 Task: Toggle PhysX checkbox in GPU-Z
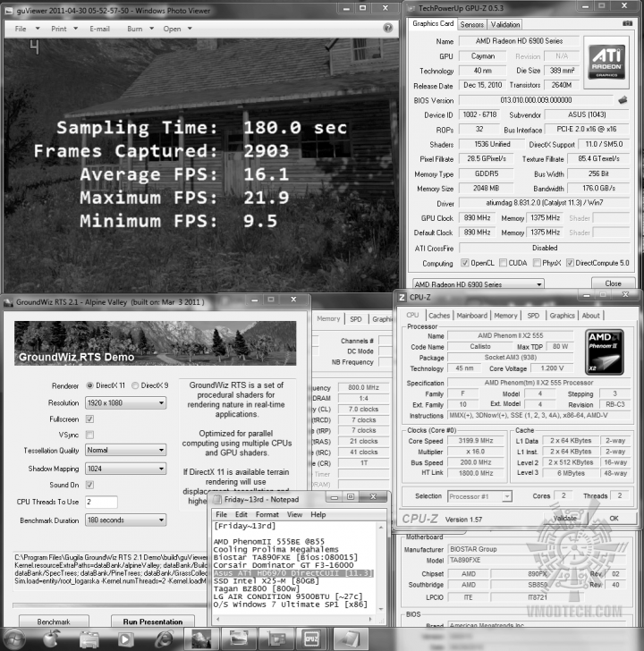point(537,263)
